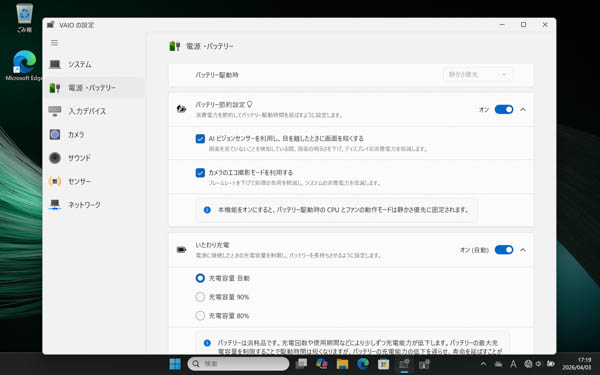Select Microsoft Edge desktop shortcut
The height and width of the screenshot is (375, 600).
[24, 65]
